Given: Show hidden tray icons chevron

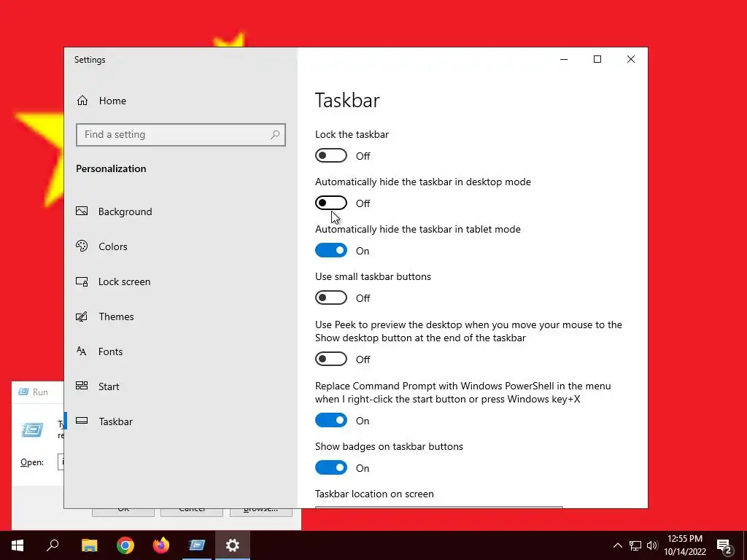Looking at the screenshot, I should [x=617, y=545].
